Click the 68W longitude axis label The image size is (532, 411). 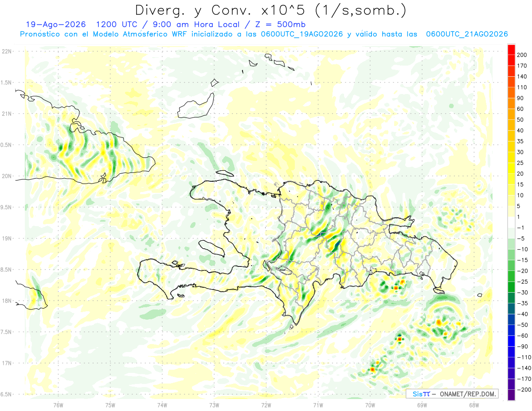[474, 405]
